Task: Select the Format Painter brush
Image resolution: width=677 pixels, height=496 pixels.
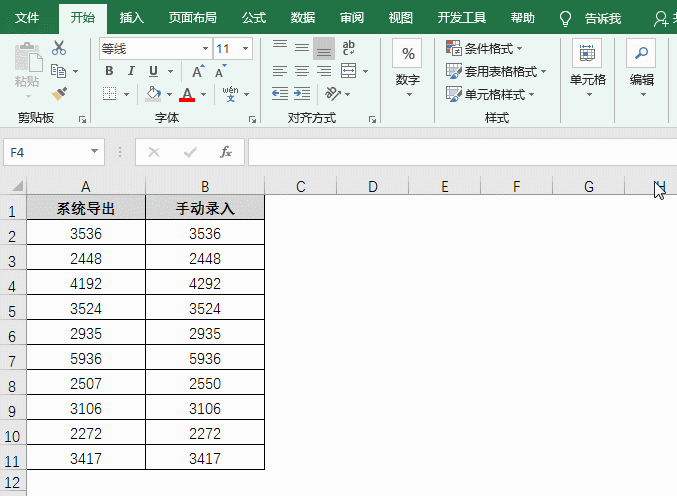Action: tap(59, 93)
